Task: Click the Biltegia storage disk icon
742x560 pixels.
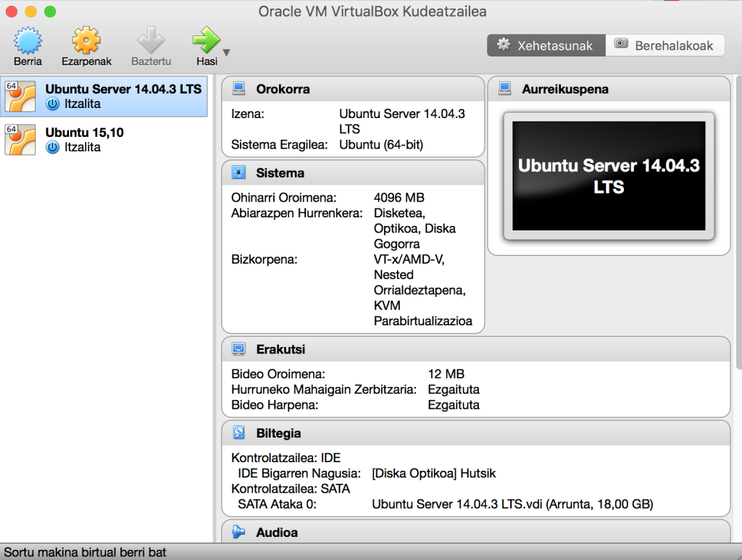Action: 239,432
